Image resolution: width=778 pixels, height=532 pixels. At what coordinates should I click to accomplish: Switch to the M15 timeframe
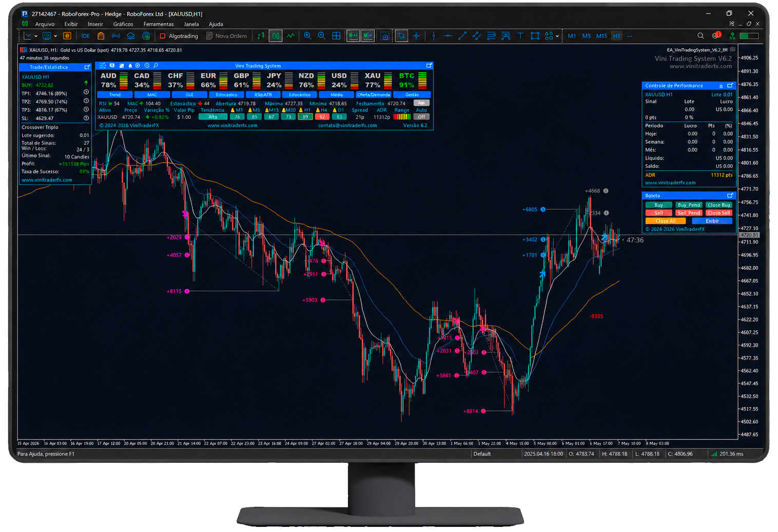tap(601, 36)
